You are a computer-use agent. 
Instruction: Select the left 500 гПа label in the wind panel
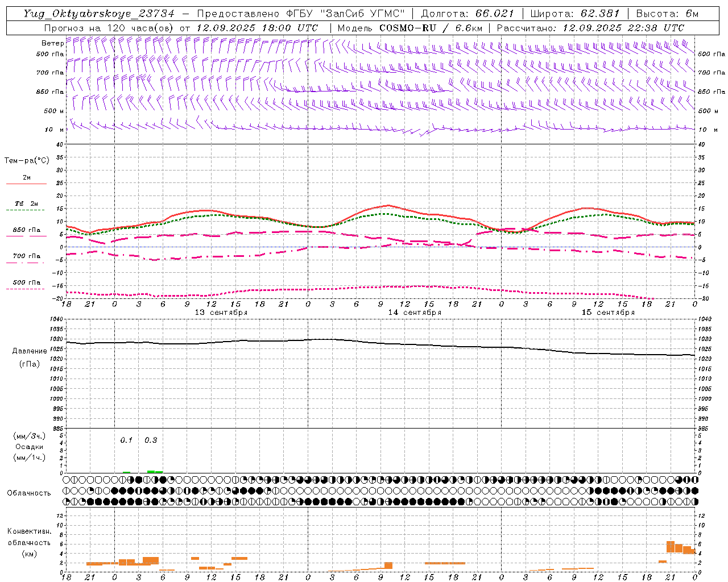50,54
